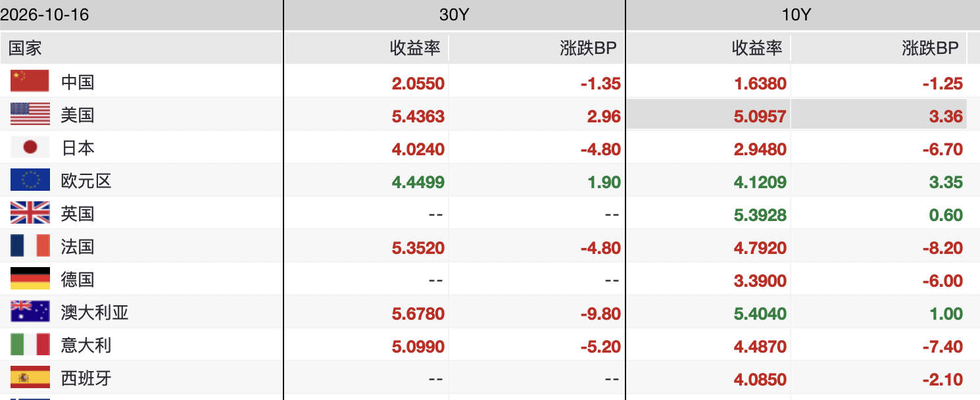Click the Italy flag icon
Screen dimensions: 980x400
[x=30, y=344]
